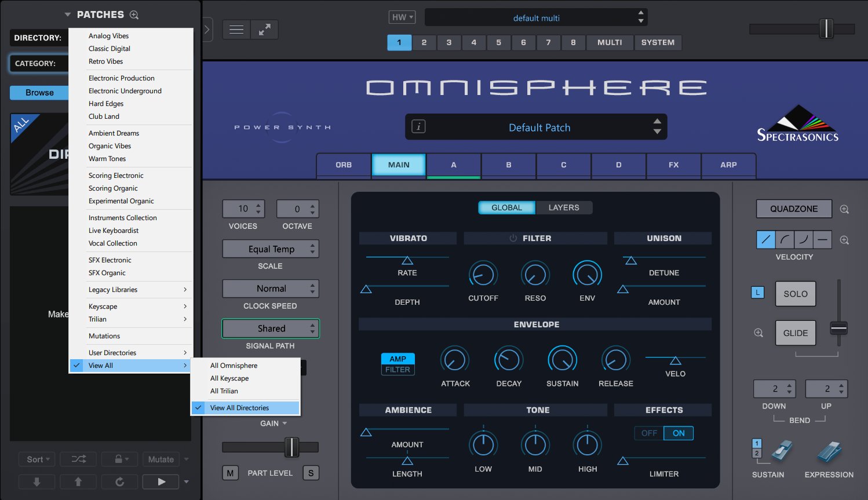Click the expression pedal icon
This screenshot has width=868, height=500.
point(829,452)
